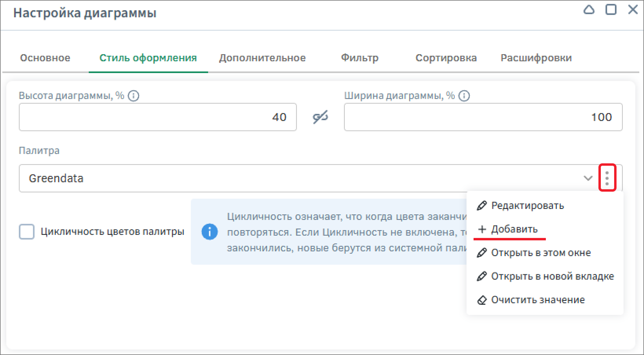Click Очистить значение menu item

(538, 300)
